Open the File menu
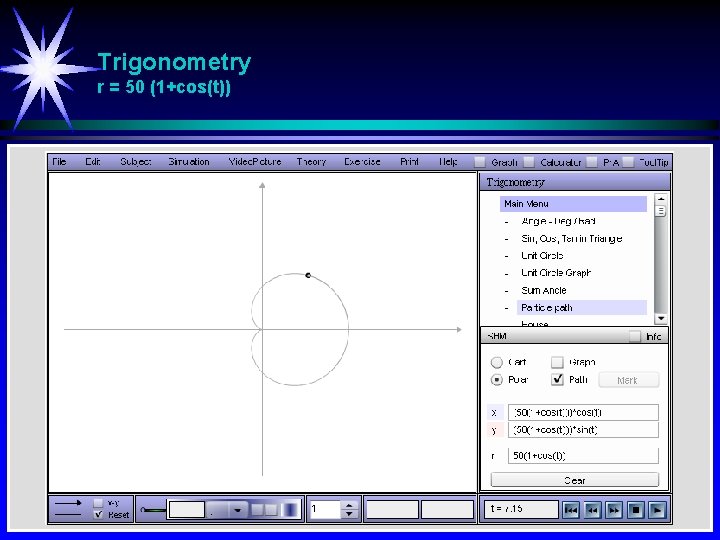Screen dimensions: 720x540 click(x=59, y=162)
